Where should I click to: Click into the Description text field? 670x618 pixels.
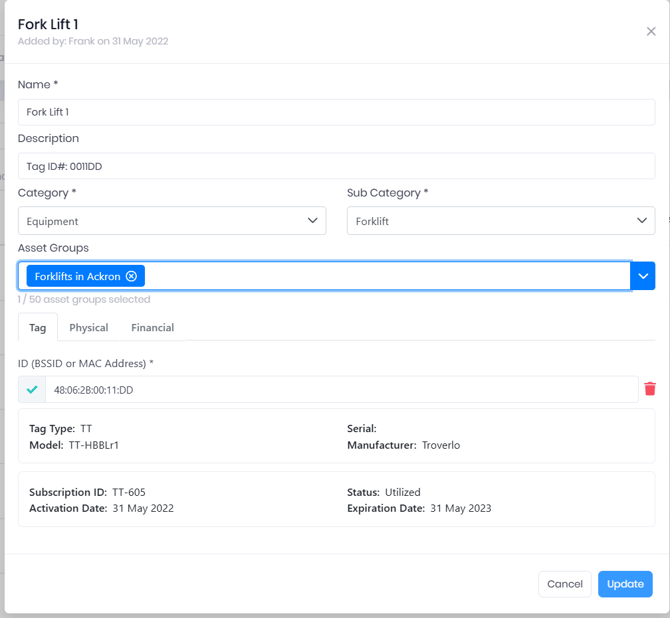click(x=336, y=166)
